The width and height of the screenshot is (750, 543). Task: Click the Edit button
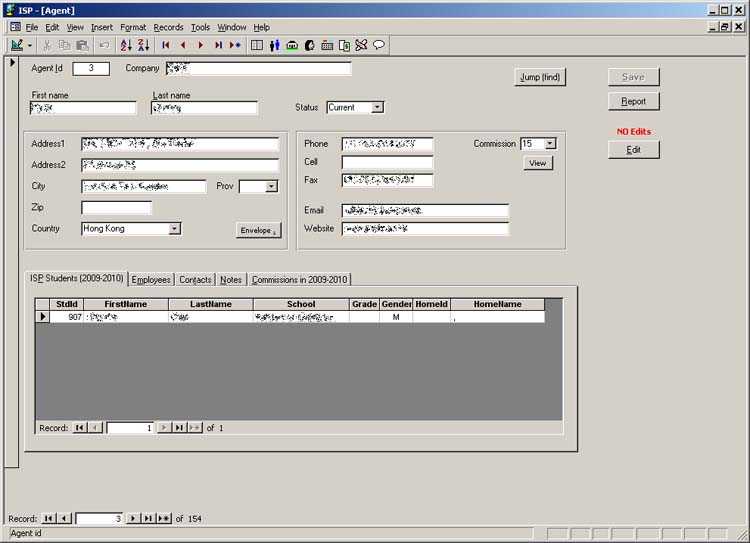pos(634,150)
